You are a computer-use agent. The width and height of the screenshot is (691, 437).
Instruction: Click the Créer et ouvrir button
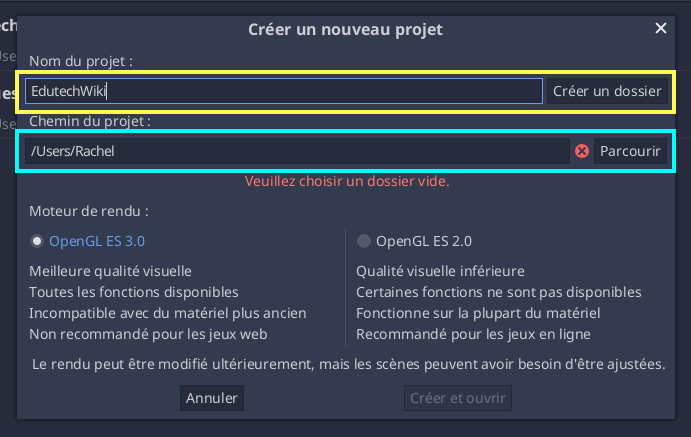coord(457,398)
